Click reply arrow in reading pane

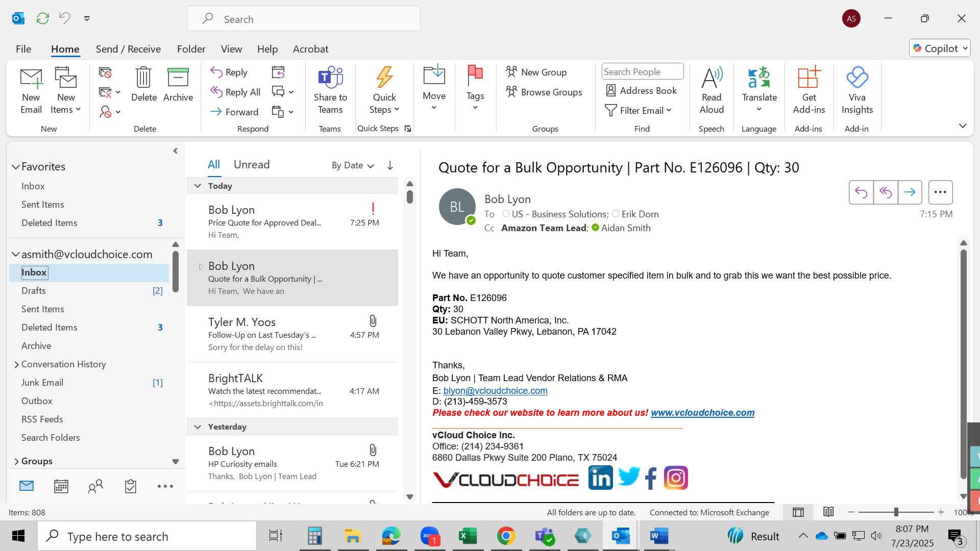[x=861, y=192]
